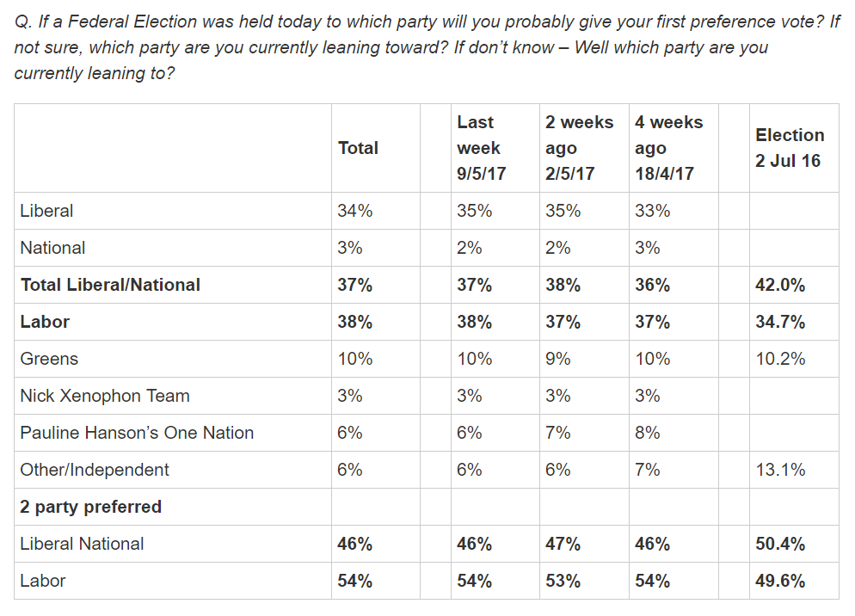Image resolution: width=855 pixels, height=616 pixels.
Task: Select the 'Election 2 Jul 16' header
Action: 790,148
